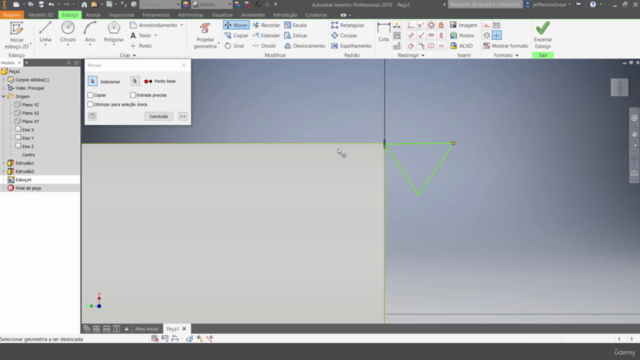Screen dimensions: 640x360
Task: Select Retangular pattern tool
Action: click(348, 25)
